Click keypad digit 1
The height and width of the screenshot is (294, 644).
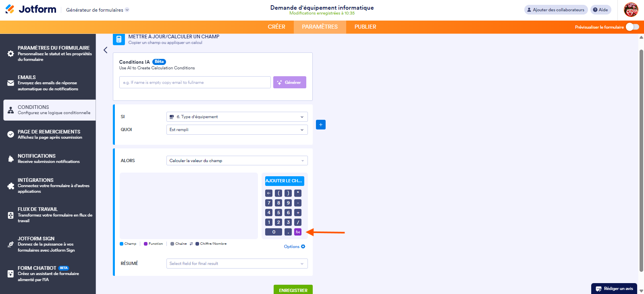(x=269, y=222)
